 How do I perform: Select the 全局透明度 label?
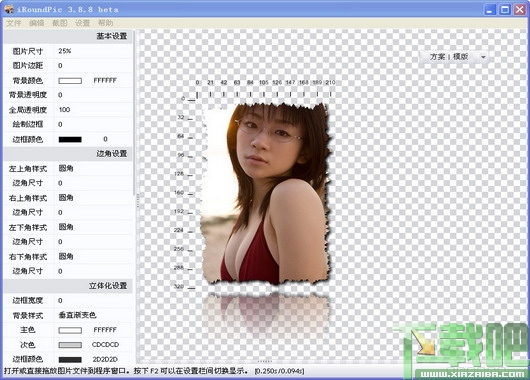(28, 110)
